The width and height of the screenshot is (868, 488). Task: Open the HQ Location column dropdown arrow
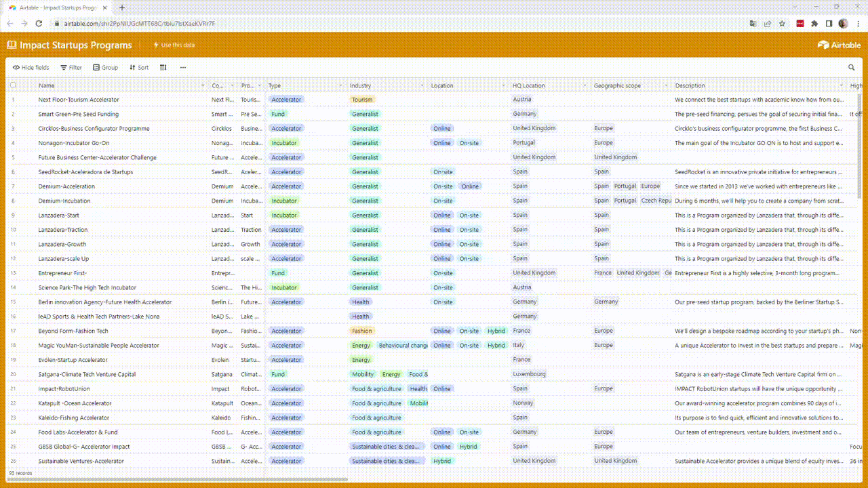(x=587, y=86)
